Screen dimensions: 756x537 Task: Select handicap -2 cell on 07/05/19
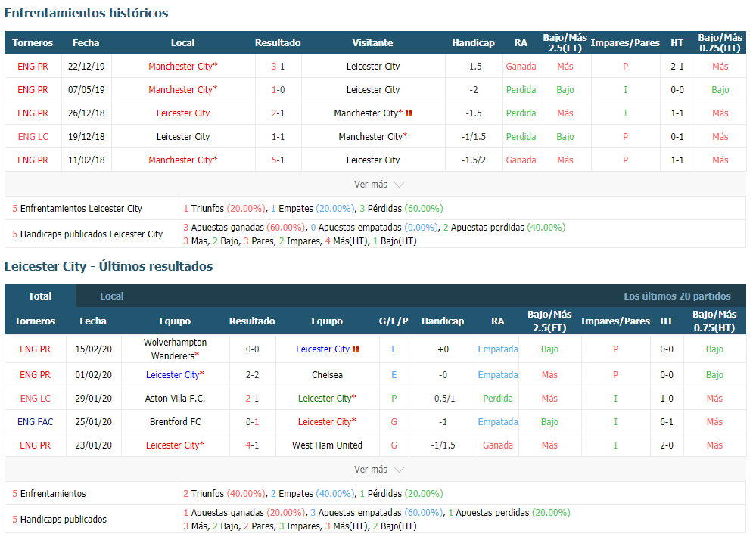[473, 90]
